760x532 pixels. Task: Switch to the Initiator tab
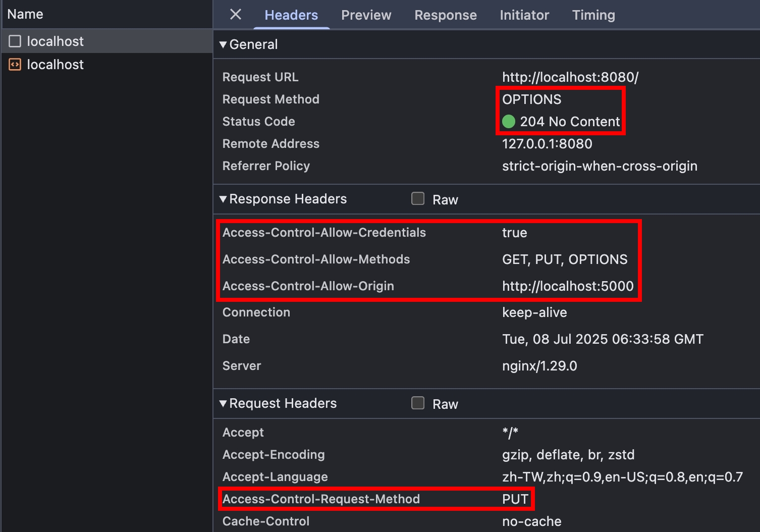click(x=524, y=15)
